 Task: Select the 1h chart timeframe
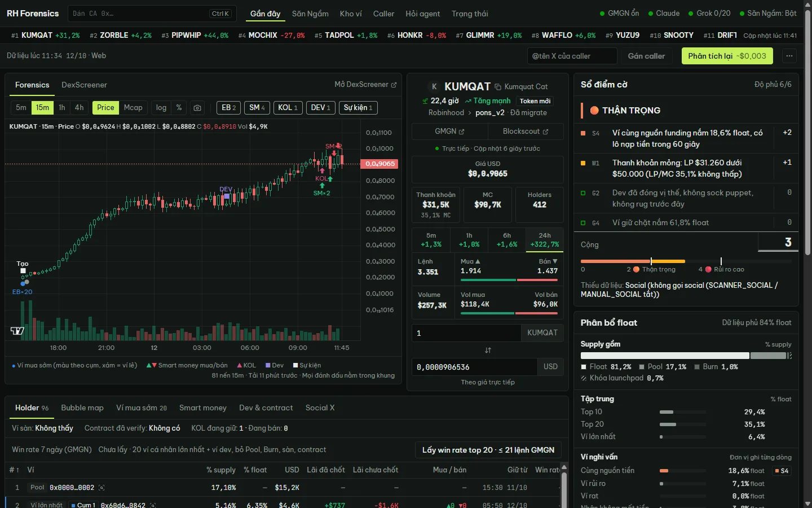pyautogui.click(x=62, y=108)
